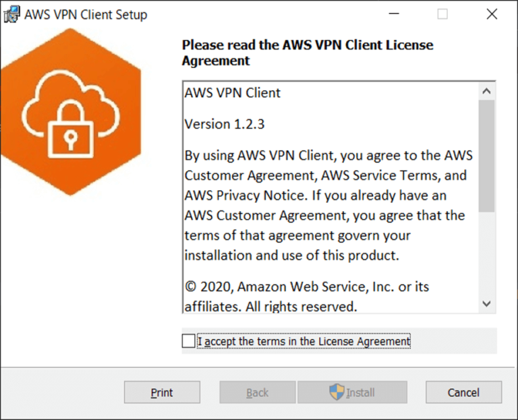518x420 pixels.
Task: Click the Print button
Action: (x=162, y=392)
